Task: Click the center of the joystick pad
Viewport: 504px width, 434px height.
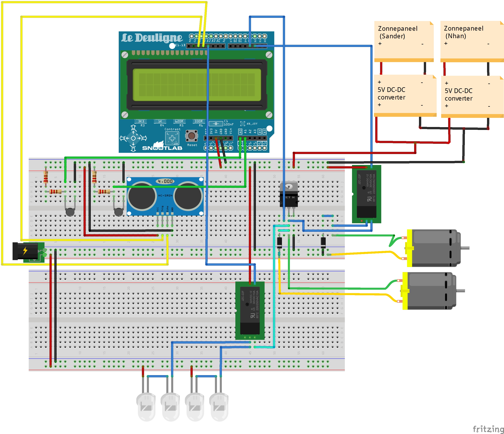Action: [133, 138]
